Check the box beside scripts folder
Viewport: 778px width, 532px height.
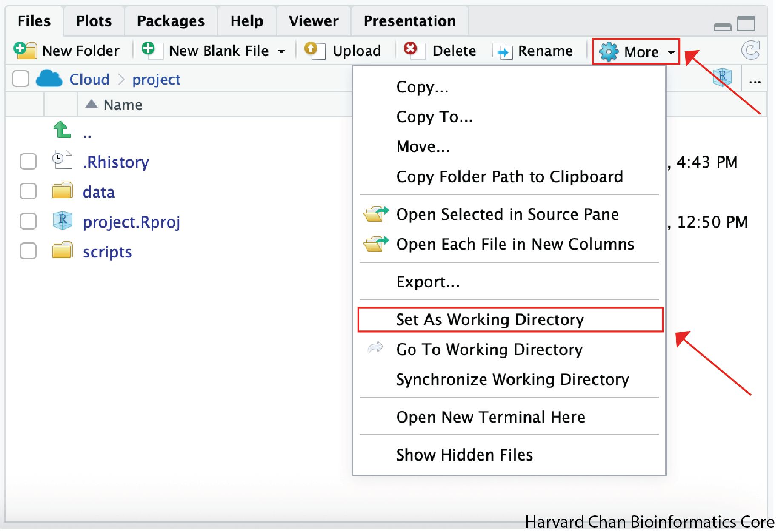click(29, 251)
